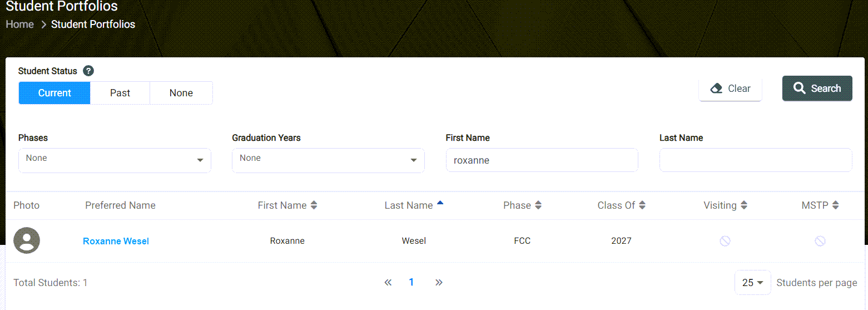Screen dimensions: 868x310
Task: Open the Phases dropdown
Action: 115,160
